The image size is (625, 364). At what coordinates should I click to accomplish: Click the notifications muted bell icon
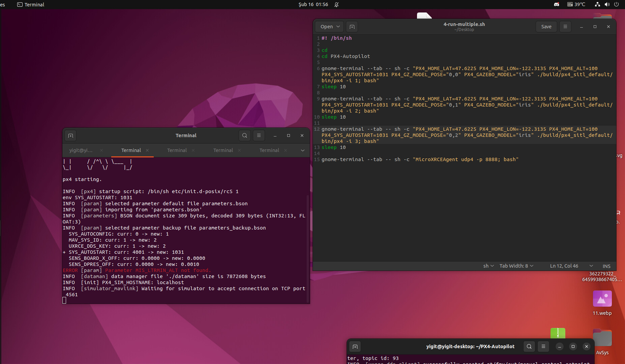(336, 4)
